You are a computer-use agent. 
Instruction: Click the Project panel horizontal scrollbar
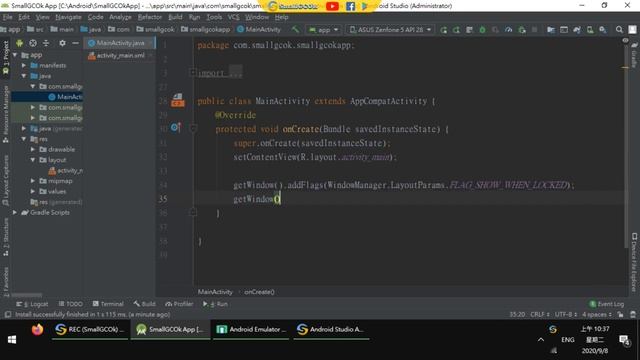tap(27, 295)
